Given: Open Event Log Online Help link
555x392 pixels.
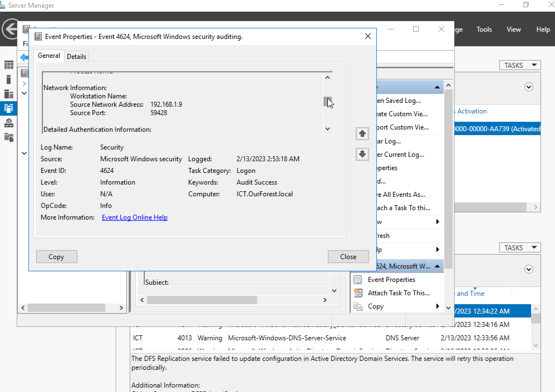Looking at the screenshot, I should point(135,217).
